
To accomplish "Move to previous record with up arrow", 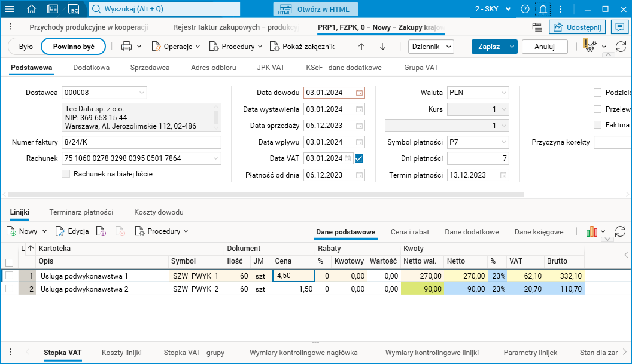I will (x=361, y=47).
